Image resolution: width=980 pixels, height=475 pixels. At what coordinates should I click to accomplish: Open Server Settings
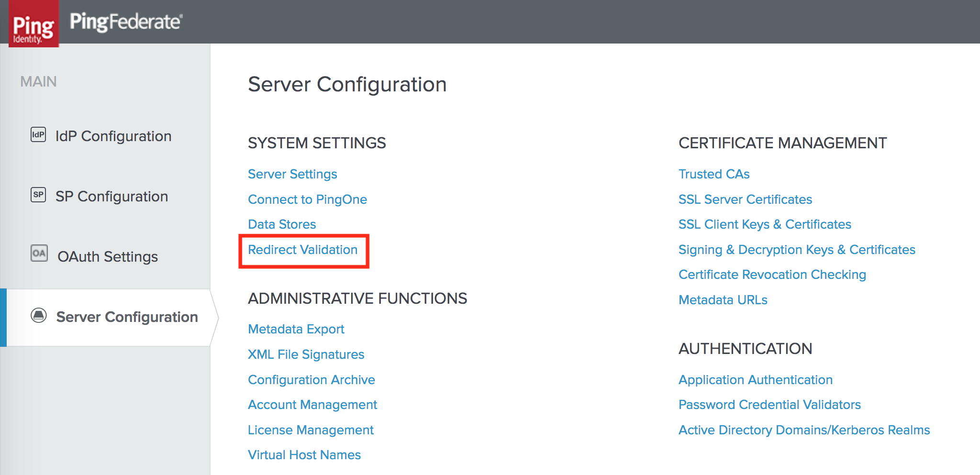coord(292,174)
